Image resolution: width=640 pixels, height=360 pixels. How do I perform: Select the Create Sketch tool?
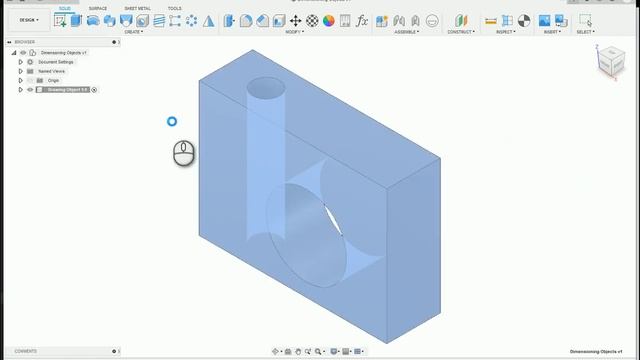click(x=60, y=20)
